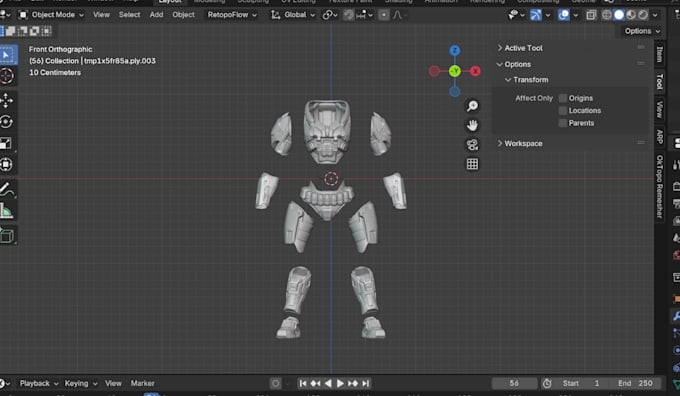Open the pivot point chain icon menu

pyautogui.click(x=330, y=15)
